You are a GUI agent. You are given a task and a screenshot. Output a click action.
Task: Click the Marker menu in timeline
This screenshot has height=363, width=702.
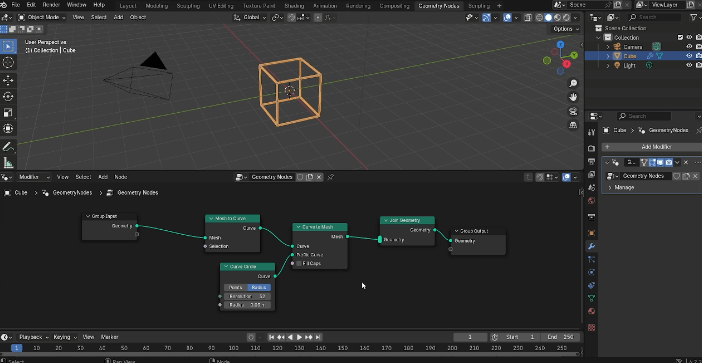coord(109,337)
